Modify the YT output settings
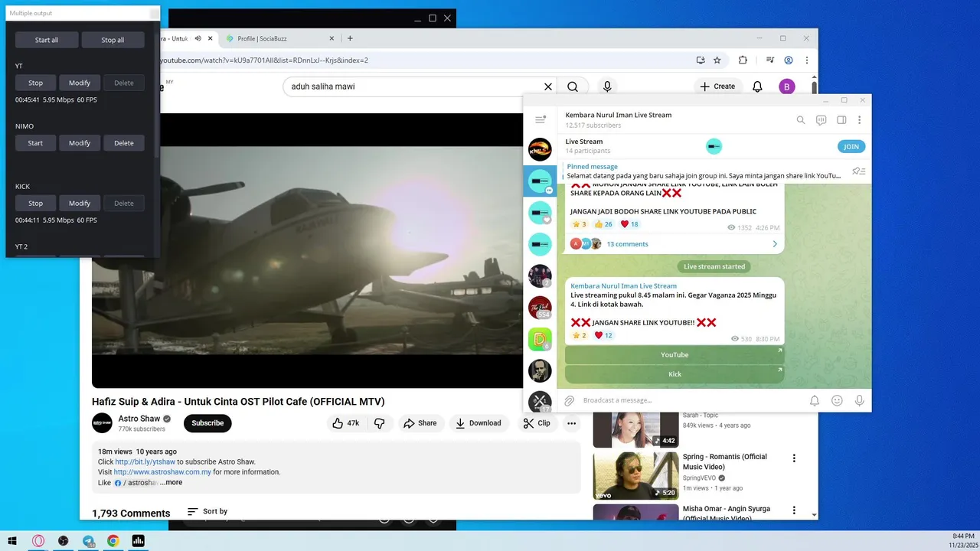 [x=80, y=83]
